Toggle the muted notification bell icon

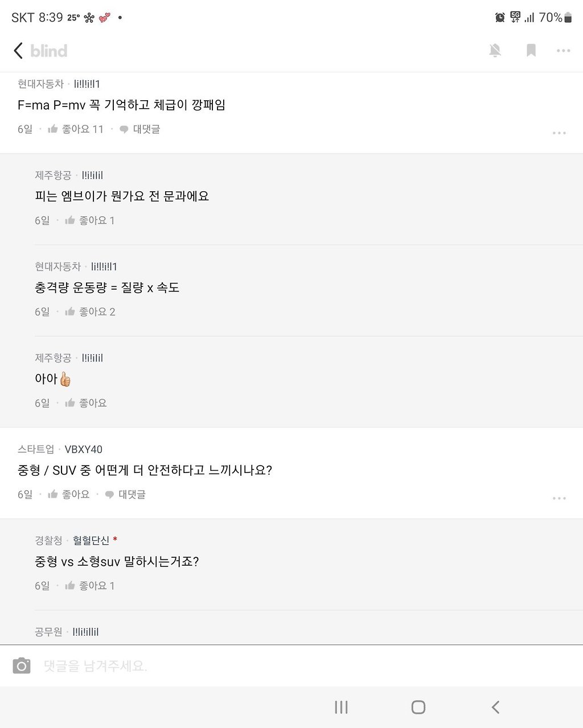pyautogui.click(x=495, y=51)
